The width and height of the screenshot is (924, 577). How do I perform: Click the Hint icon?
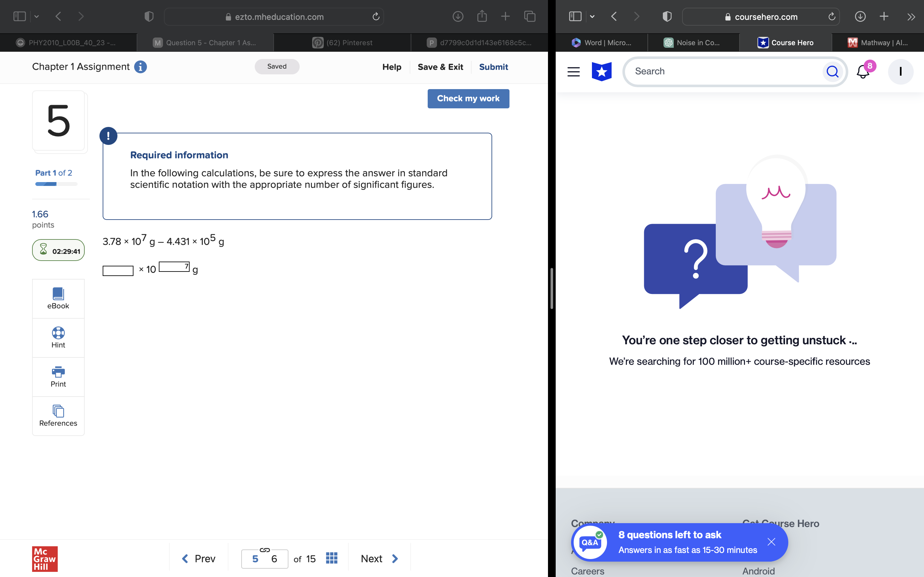(58, 337)
